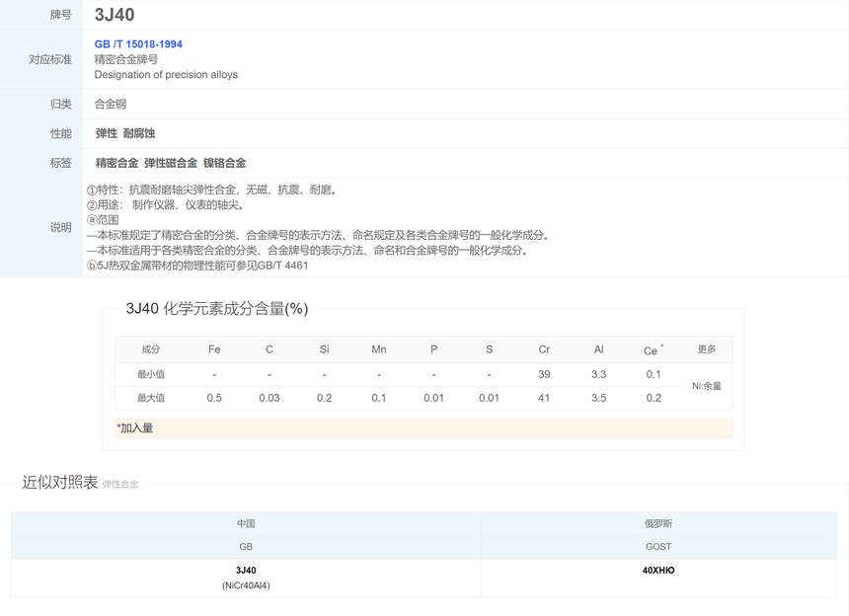Image resolution: width=849 pixels, height=616 pixels.
Task: Select the Mn column header
Action: click(x=379, y=349)
